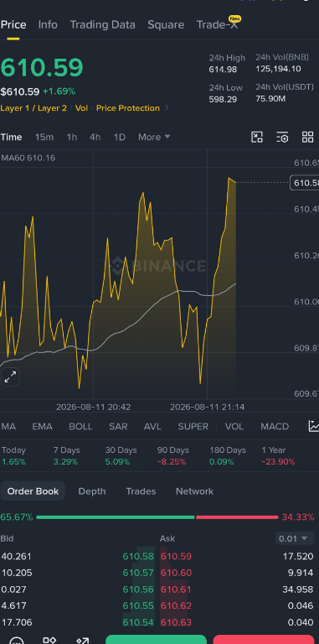Select ask price 610.59

coord(176,557)
